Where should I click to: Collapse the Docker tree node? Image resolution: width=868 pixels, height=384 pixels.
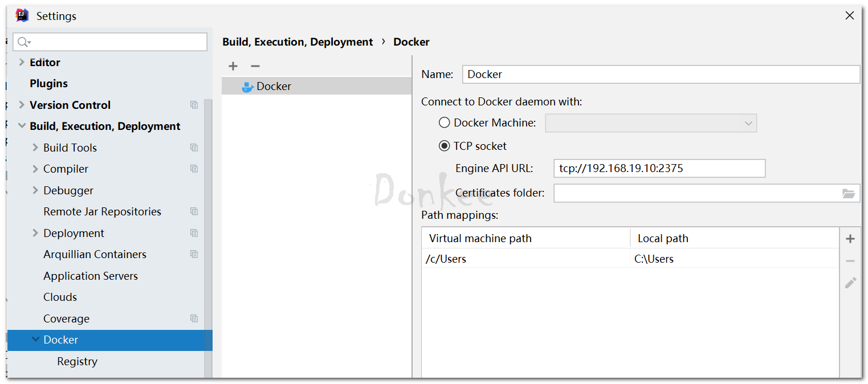pos(35,340)
